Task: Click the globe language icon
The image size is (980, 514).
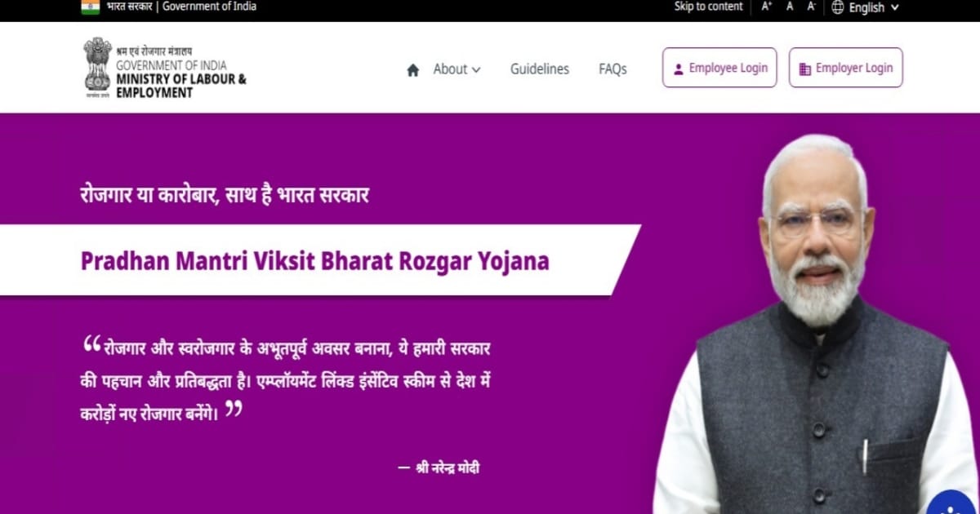Action: [x=838, y=7]
